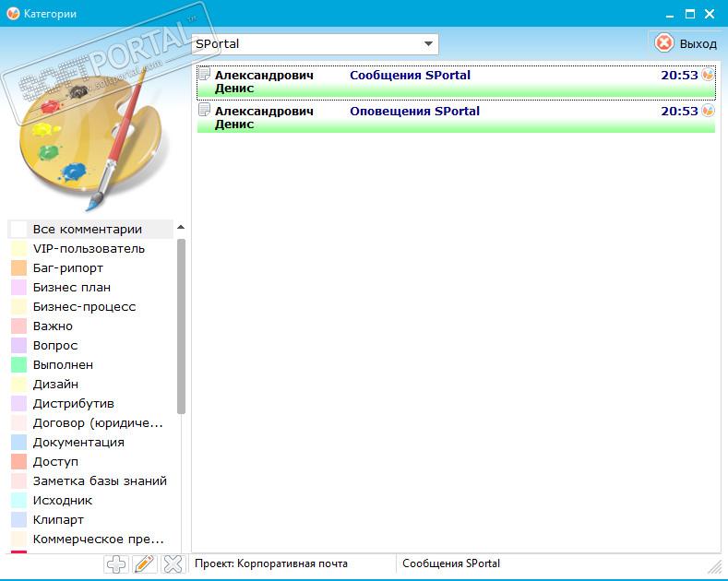Click status bar text Сообщения SPortal
This screenshot has width=728, height=581.
451,563
